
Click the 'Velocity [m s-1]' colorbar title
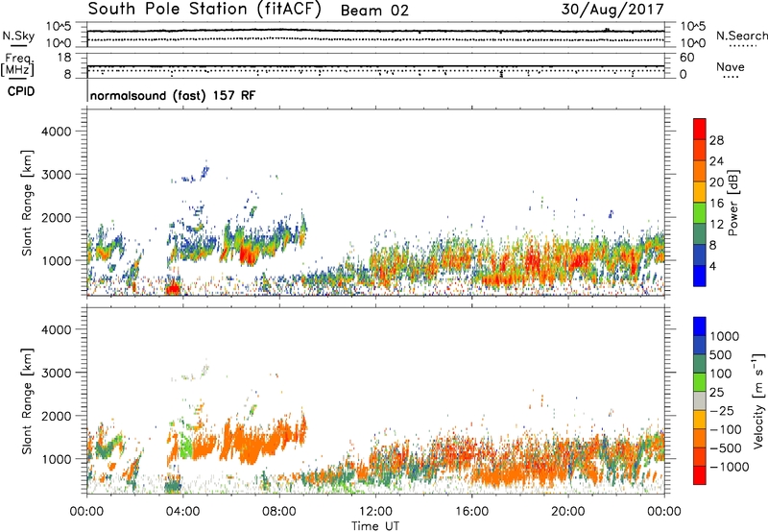[x=758, y=400]
